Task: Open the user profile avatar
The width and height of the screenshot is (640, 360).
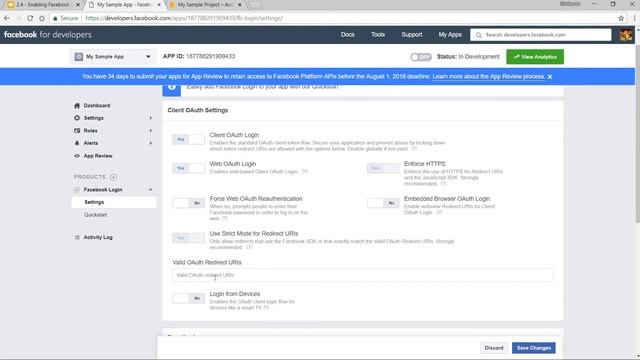Action: [625, 35]
